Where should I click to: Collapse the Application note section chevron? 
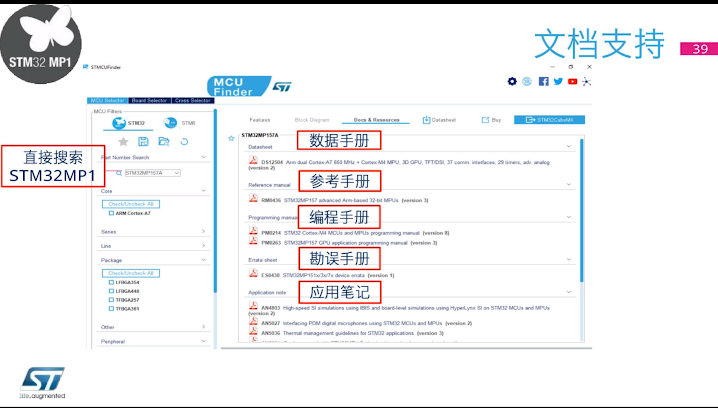[x=569, y=292]
